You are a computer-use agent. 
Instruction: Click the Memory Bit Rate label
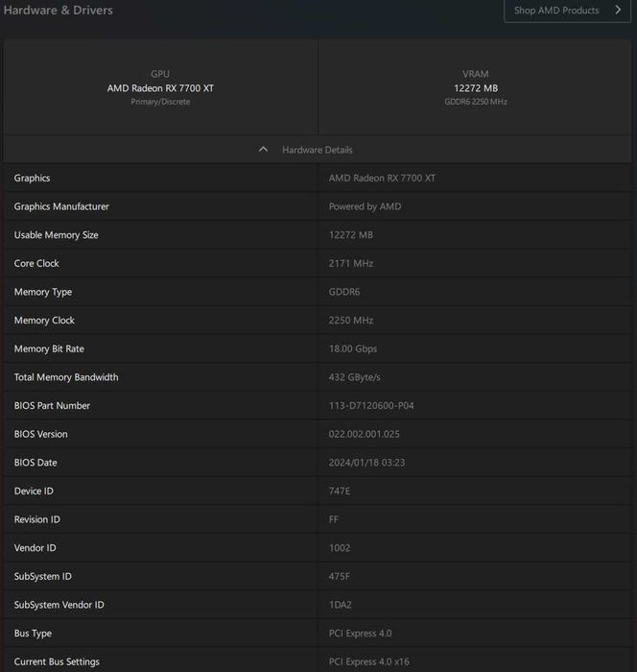pos(49,348)
